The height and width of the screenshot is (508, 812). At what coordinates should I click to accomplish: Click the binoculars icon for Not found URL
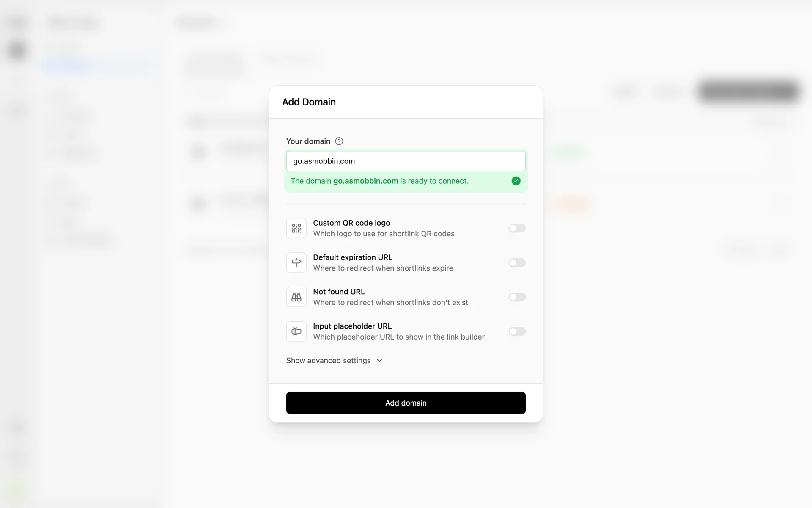point(296,297)
